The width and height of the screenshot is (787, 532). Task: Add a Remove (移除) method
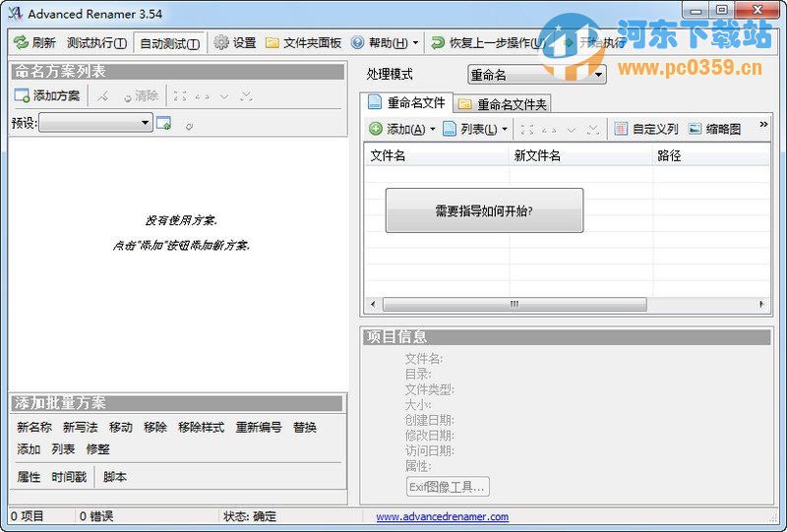pyautogui.click(x=155, y=428)
